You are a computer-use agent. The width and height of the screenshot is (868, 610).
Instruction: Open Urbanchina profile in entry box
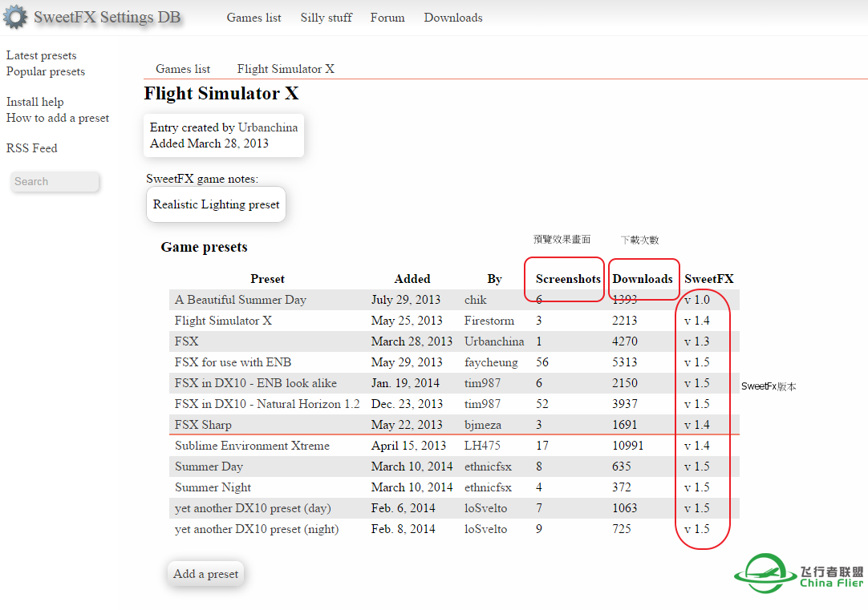(x=268, y=127)
